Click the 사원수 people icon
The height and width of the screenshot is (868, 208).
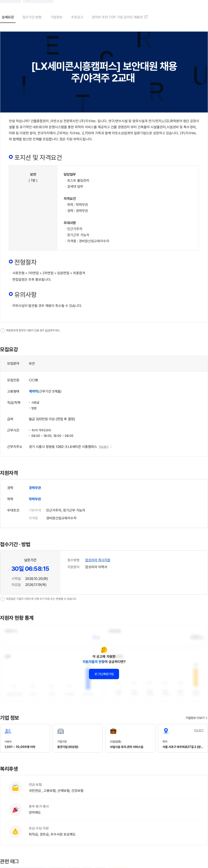(x=8, y=731)
